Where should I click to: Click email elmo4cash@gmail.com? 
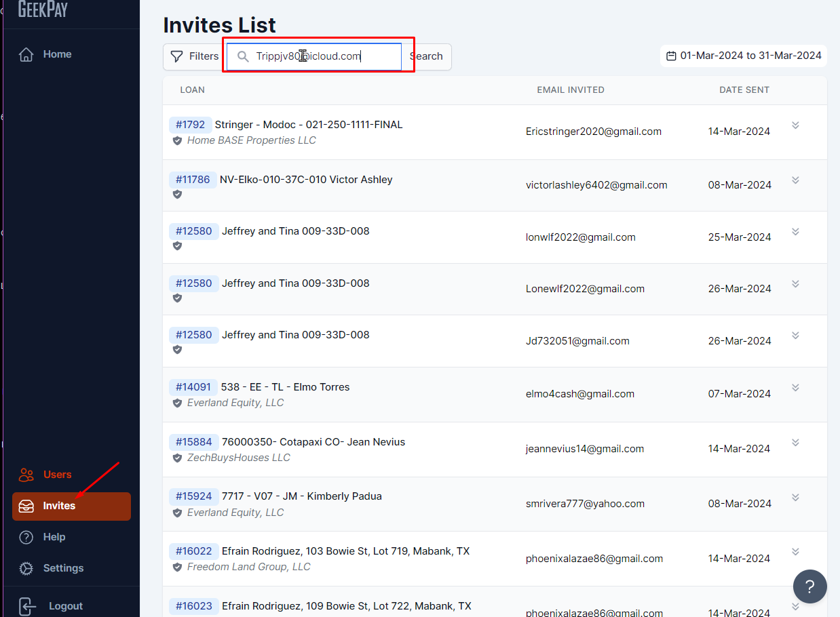pos(580,394)
